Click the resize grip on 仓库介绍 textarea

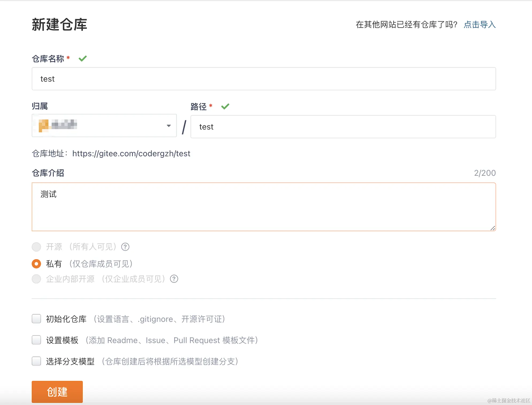click(493, 228)
